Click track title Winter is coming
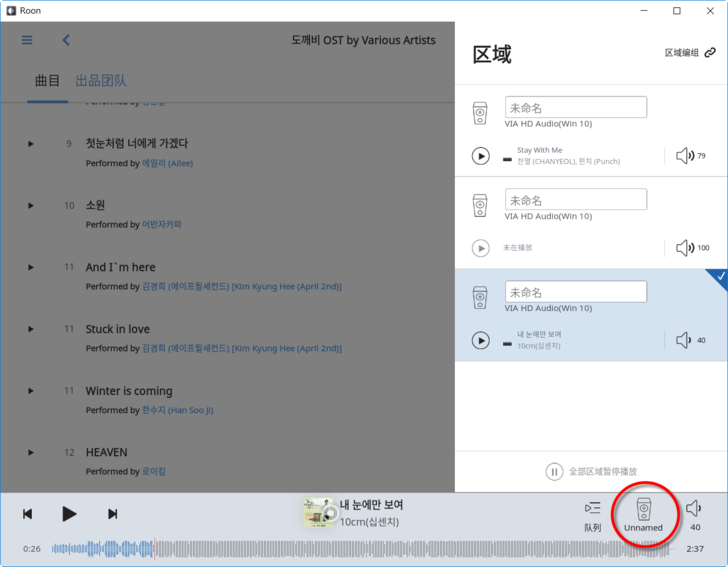Viewport: 728px width, 567px height. [x=129, y=391]
